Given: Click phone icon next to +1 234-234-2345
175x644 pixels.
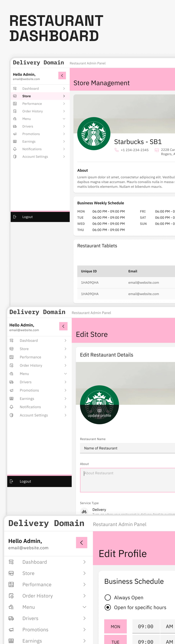Looking at the screenshot, I should coord(116,150).
